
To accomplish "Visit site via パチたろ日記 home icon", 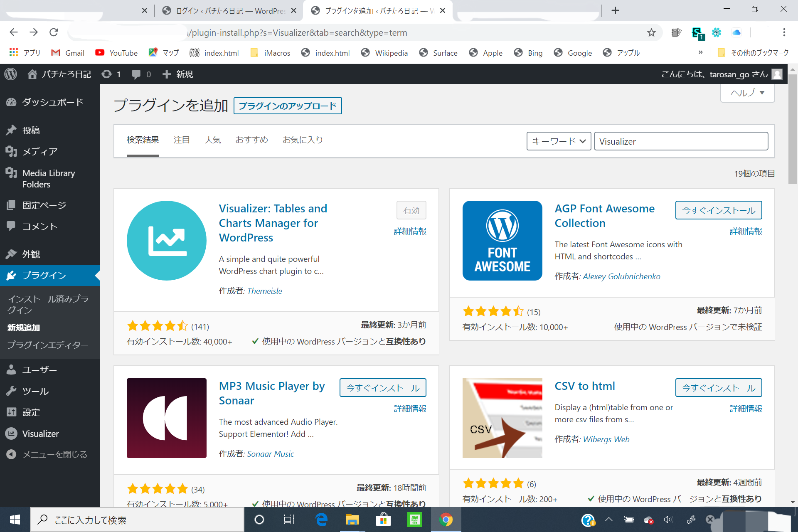I will (x=59, y=74).
